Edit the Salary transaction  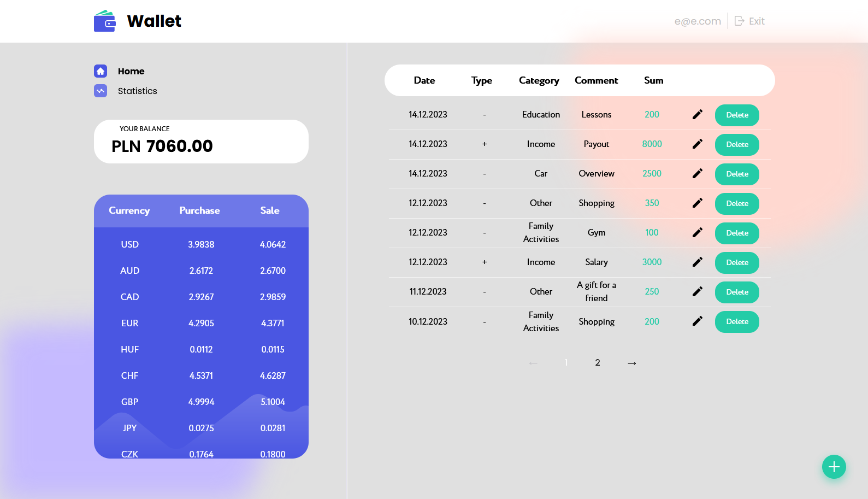click(x=698, y=262)
